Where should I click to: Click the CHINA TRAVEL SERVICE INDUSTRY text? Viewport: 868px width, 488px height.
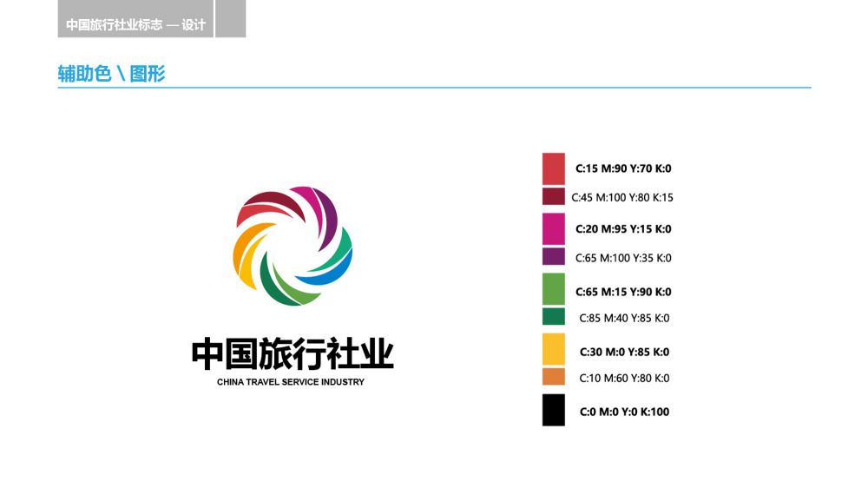(291, 382)
